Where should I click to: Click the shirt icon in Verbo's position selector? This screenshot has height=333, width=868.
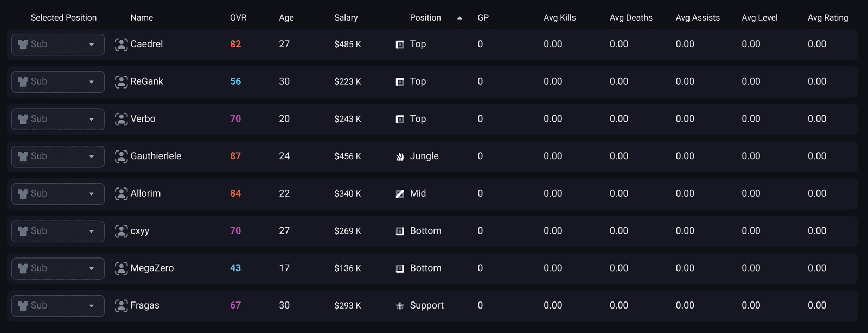(x=23, y=119)
